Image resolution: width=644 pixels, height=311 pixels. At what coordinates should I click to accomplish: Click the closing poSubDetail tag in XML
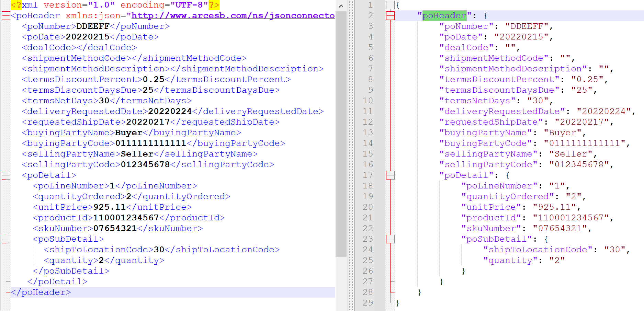(71, 271)
